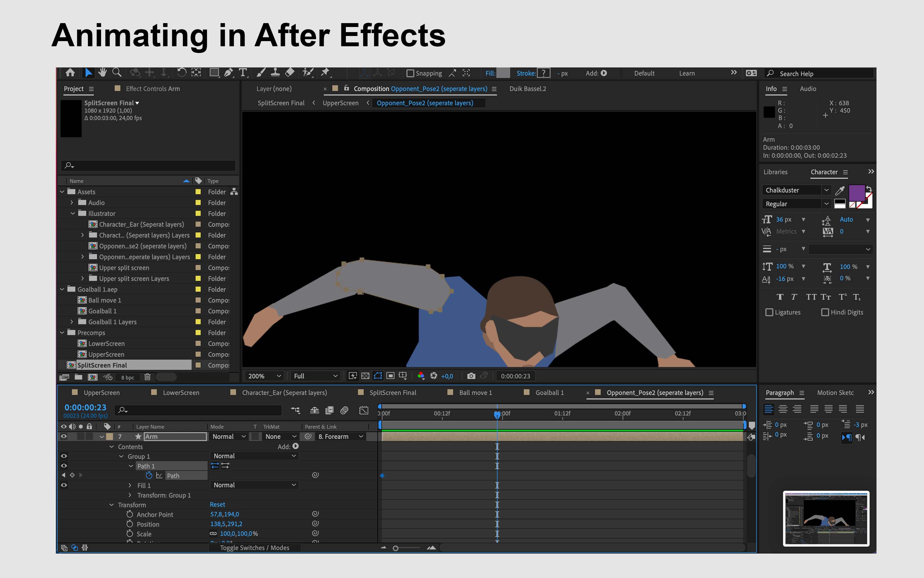The height and width of the screenshot is (578, 924).
Task: Toggle visibility of Fill 1
Action: coord(64,485)
